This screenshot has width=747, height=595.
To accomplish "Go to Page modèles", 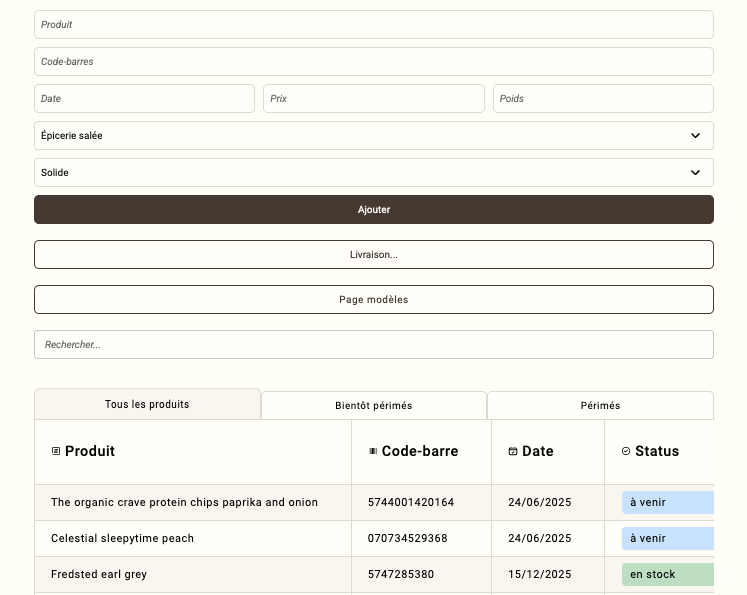I will 374,300.
